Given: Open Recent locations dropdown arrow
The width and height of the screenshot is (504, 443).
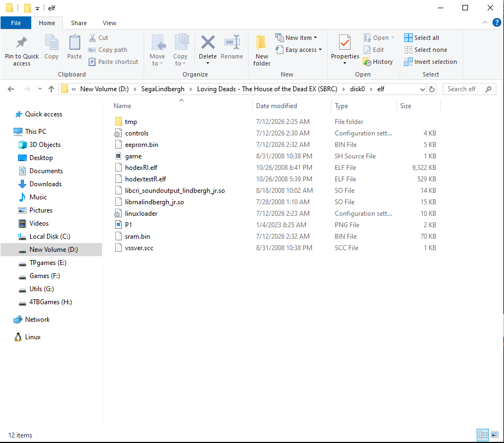Looking at the screenshot, I should pos(40,89).
